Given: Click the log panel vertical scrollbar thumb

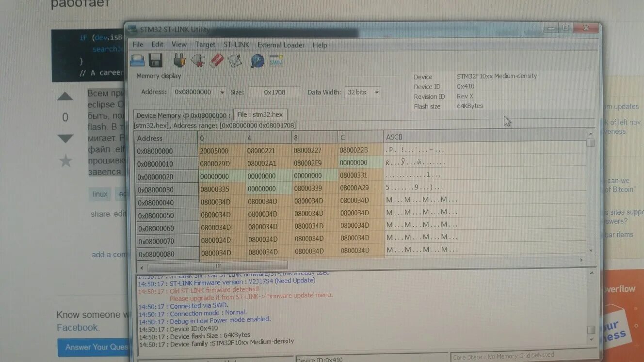Looking at the screenshot, I should click(x=591, y=330).
